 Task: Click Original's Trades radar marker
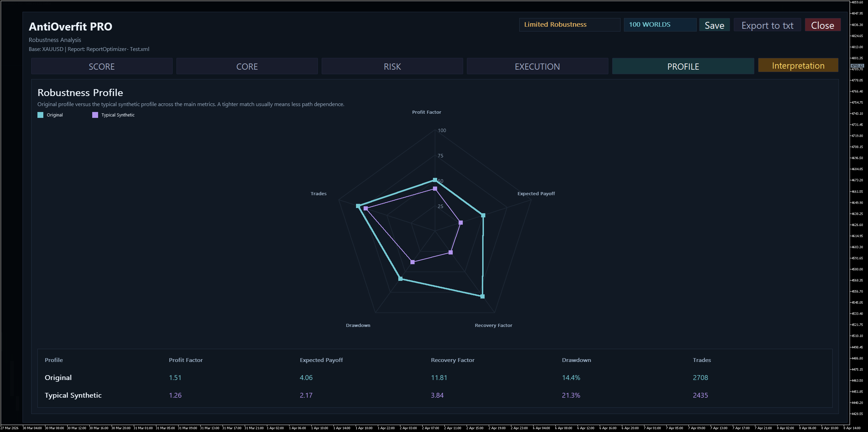(358, 206)
